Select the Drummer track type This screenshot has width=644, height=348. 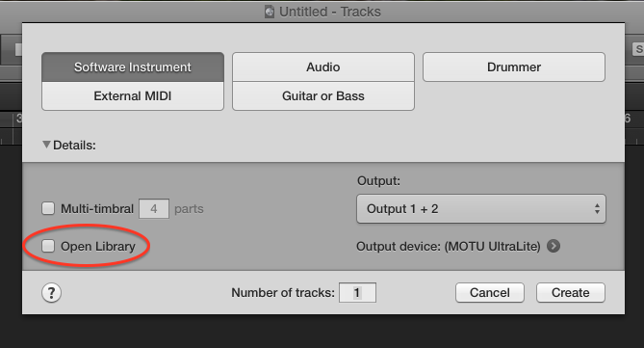pyautogui.click(x=514, y=67)
